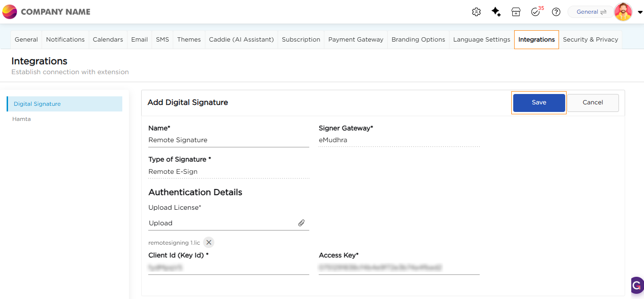Cancel adding the digital signature

click(x=593, y=103)
